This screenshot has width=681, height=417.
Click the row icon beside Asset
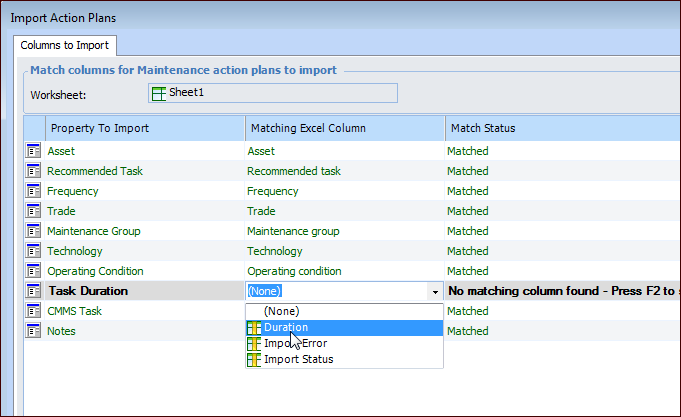[34, 151]
